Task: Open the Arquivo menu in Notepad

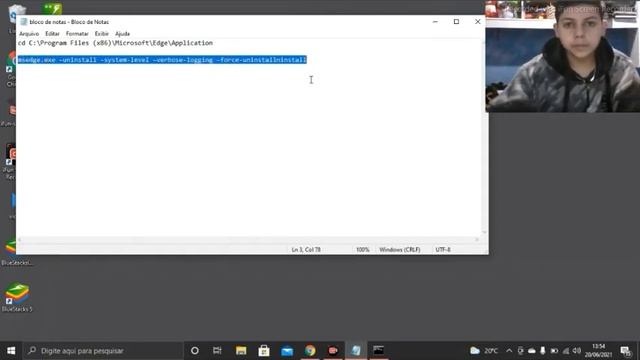Action: [29, 34]
